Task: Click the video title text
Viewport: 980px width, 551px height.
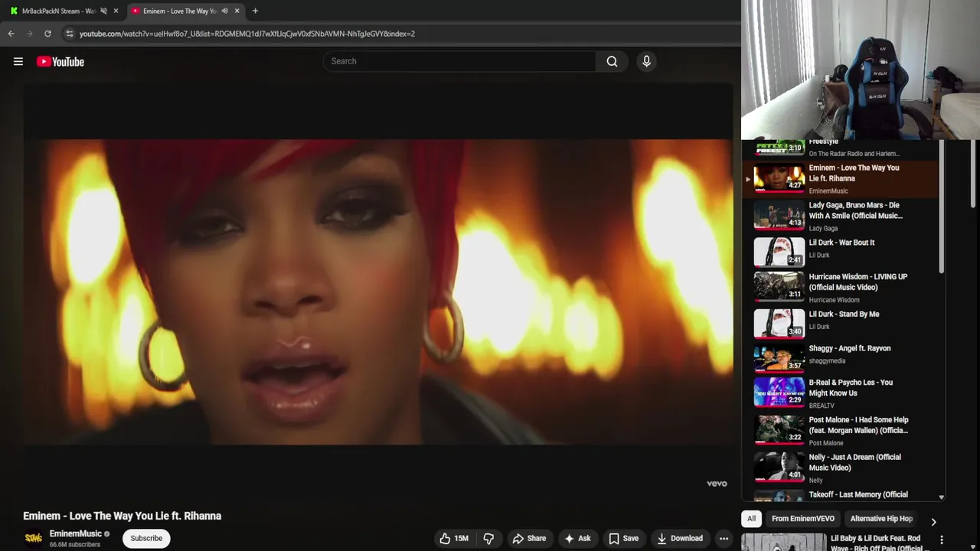Action: click(x=122, y=516)
